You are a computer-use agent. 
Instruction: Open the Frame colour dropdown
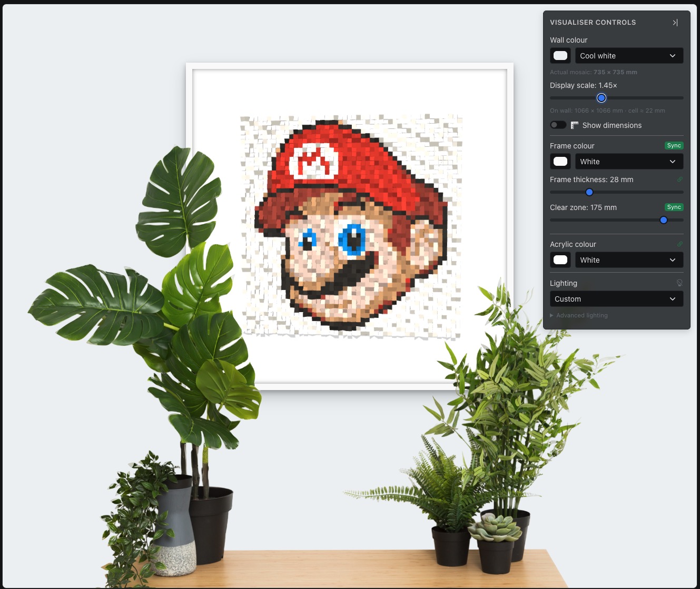click(629, 162)
